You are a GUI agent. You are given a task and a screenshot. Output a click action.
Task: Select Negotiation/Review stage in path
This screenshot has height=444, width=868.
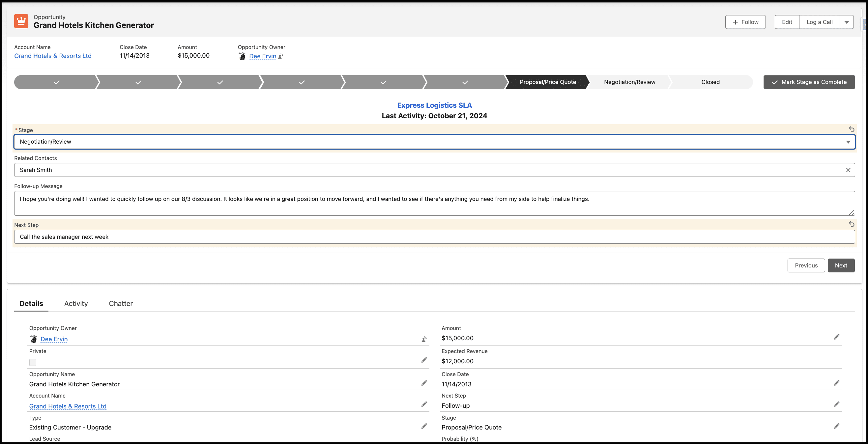[629, 82]
